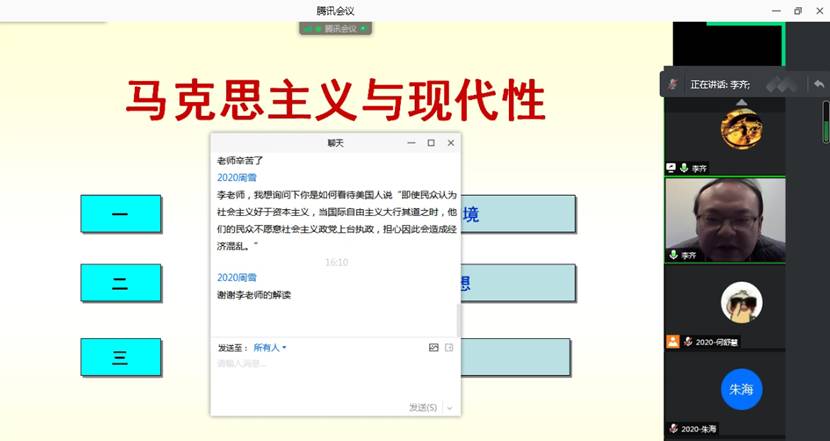Select 李齐's live video thumbnail

725,215
